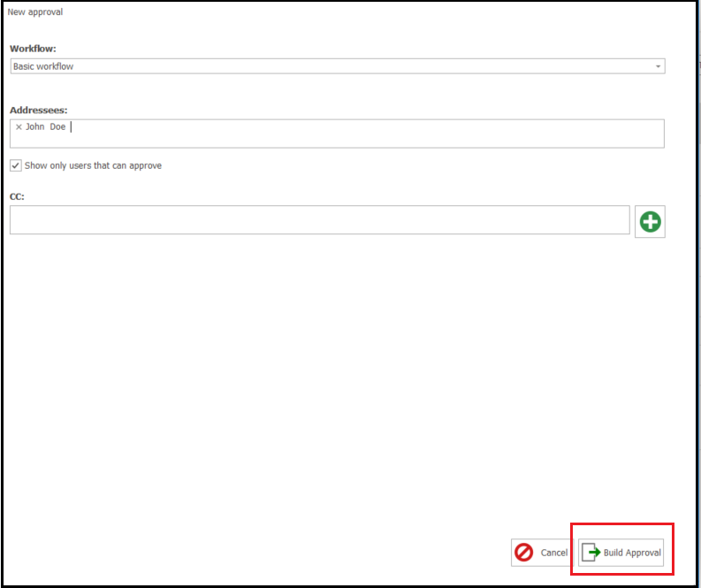The width and height of the screenshot is (701, 588).
Task: Uncheck Show only users that can approve
Action: 16,165
